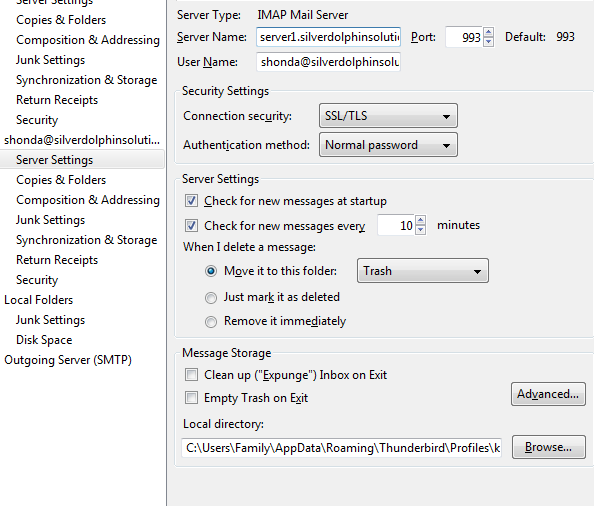Toggle Check for new messages every 10 minutes

pos(191,226)
